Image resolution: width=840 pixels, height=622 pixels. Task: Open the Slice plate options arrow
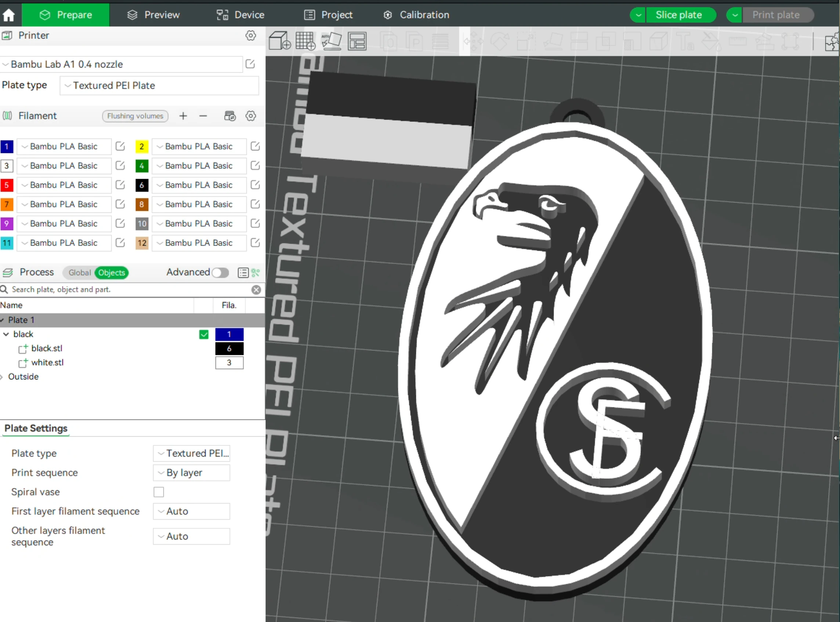[x=638, y=15]
